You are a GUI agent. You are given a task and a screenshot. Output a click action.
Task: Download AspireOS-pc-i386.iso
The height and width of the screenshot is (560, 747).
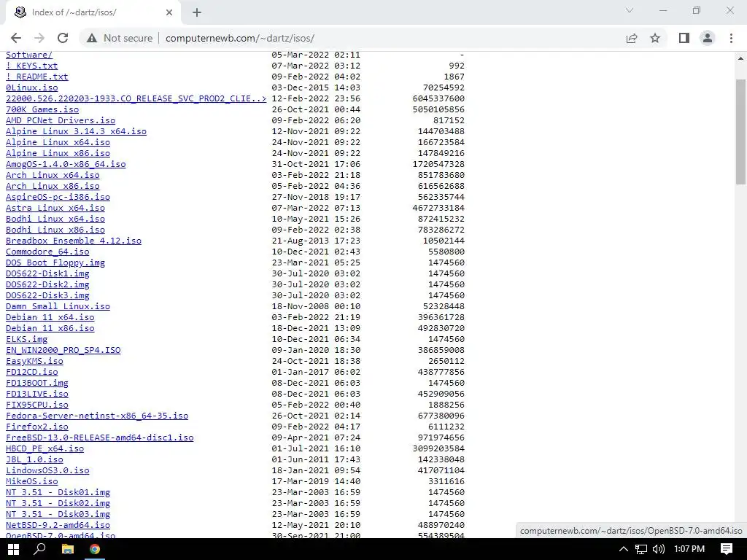(x=58, y=197)
